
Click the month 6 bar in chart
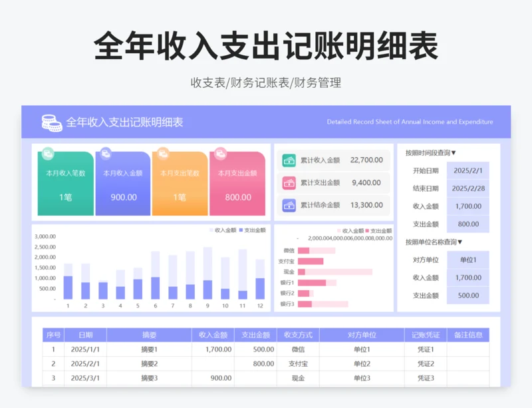pos(156,275)
